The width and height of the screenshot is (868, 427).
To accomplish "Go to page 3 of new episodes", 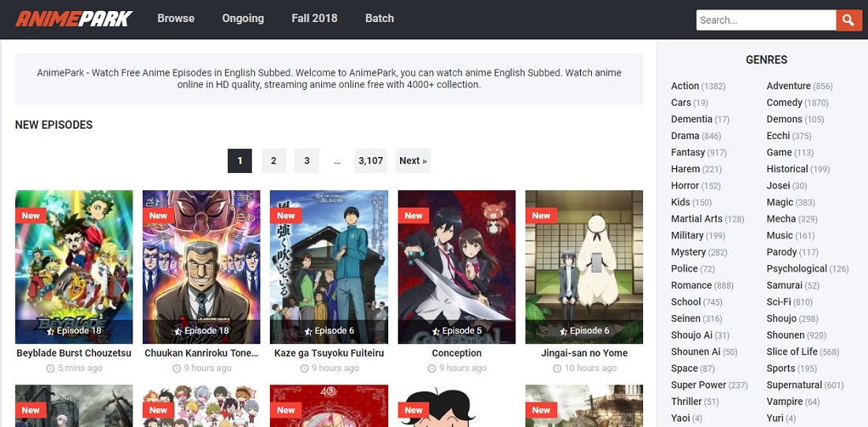I will [x=307, y=160].
